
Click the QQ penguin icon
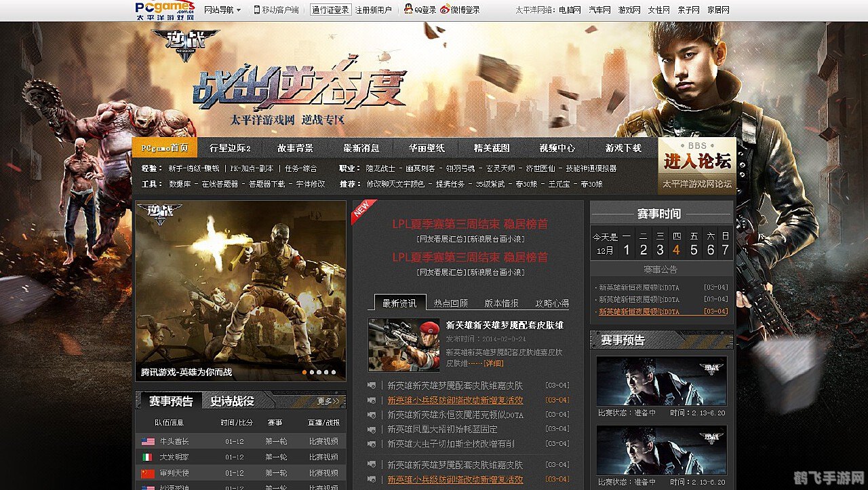(x=408, y=10)
